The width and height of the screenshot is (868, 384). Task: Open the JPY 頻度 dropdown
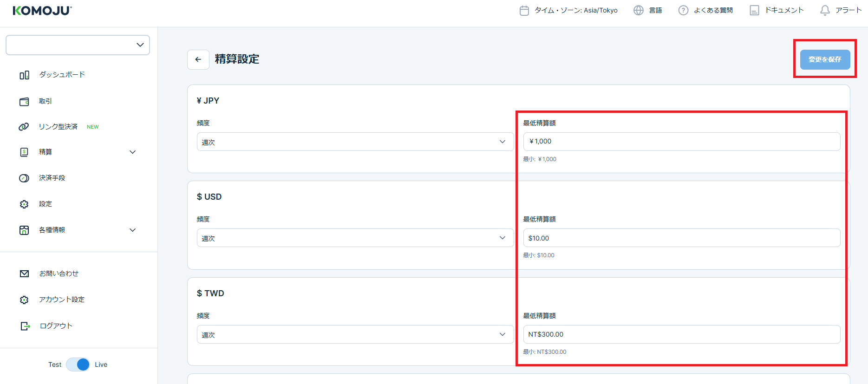click(355, 142)
